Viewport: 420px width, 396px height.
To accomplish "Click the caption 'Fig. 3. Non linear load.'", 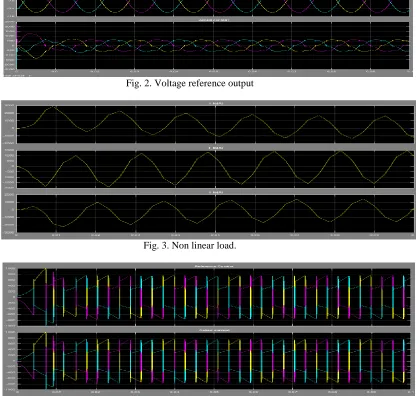I will (190, 246).
